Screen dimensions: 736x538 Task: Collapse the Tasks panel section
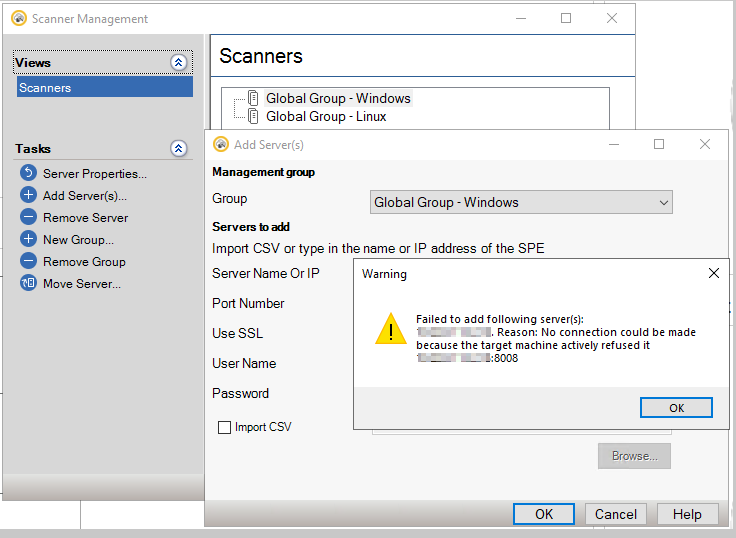coord(179,148)
